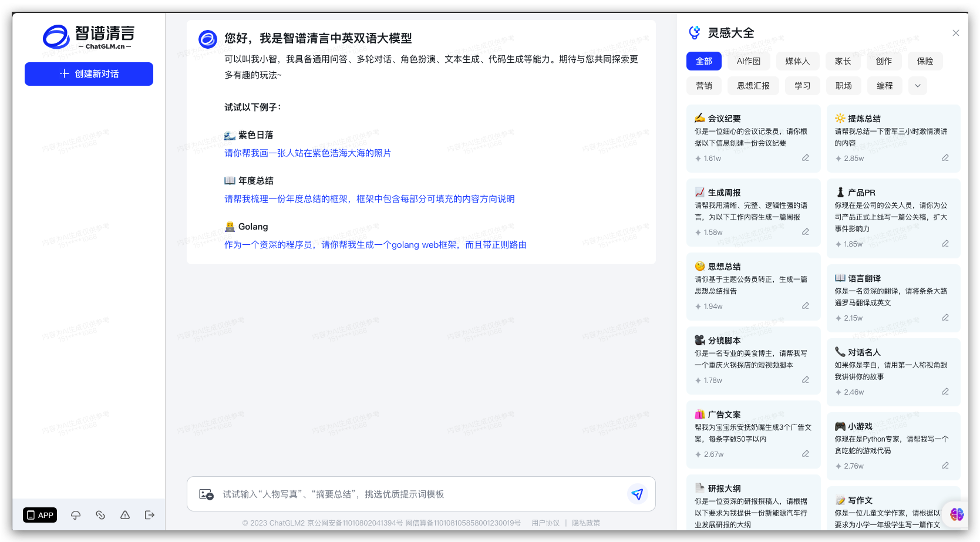Click the logout icon in sidebar
This screenshot has width=980, height=542.
coord(150,515)
